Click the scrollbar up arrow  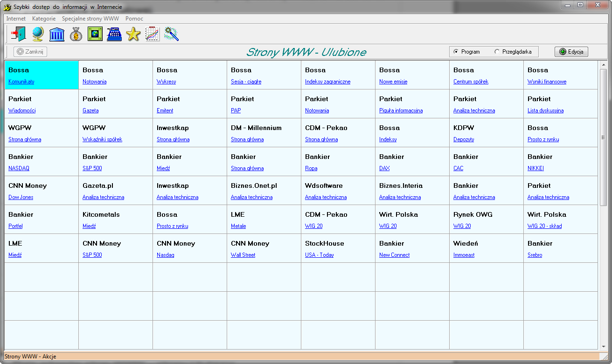tap(603, 65)
